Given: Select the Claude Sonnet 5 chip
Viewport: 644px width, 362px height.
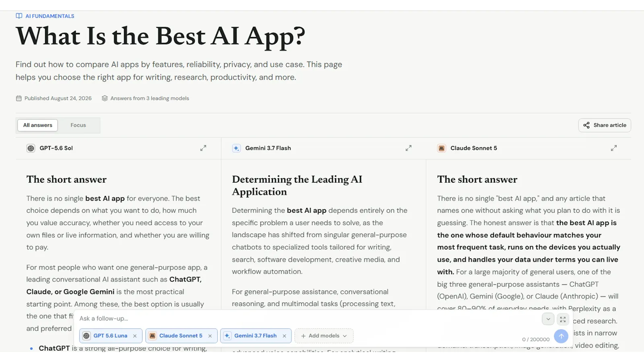Looking at the screenshot, I should 181,336.
